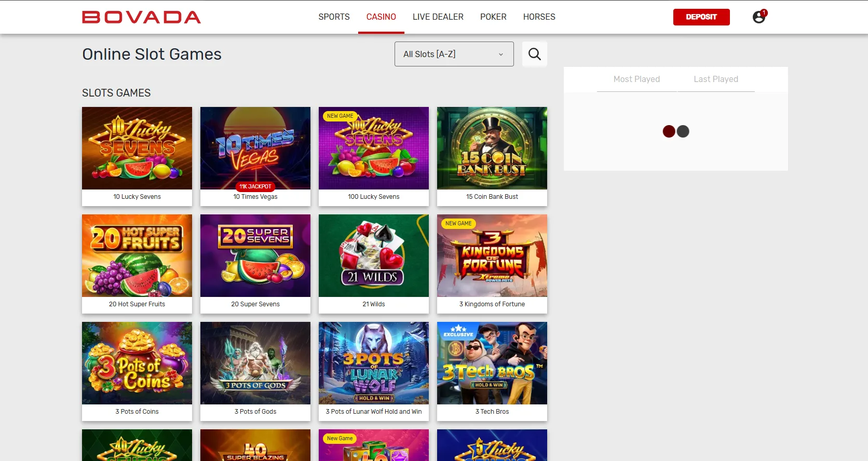Open the account profile icon
The height and width of the screenshot is (461, 868).
click(x=759, y=17)
